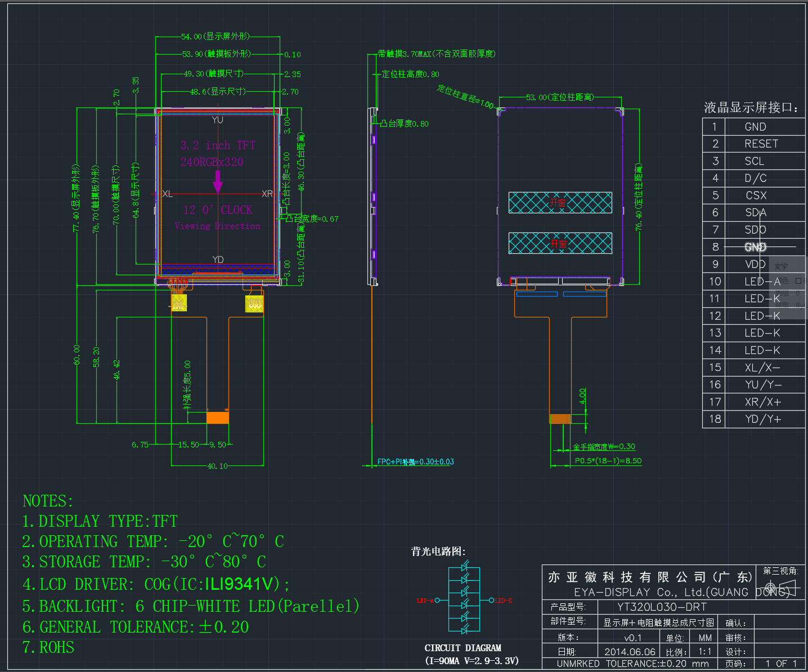The image size is (808, 672).
Task: Select the orange gold-finger pad on the front-view FPC
Action: click(x=217, y=418)
